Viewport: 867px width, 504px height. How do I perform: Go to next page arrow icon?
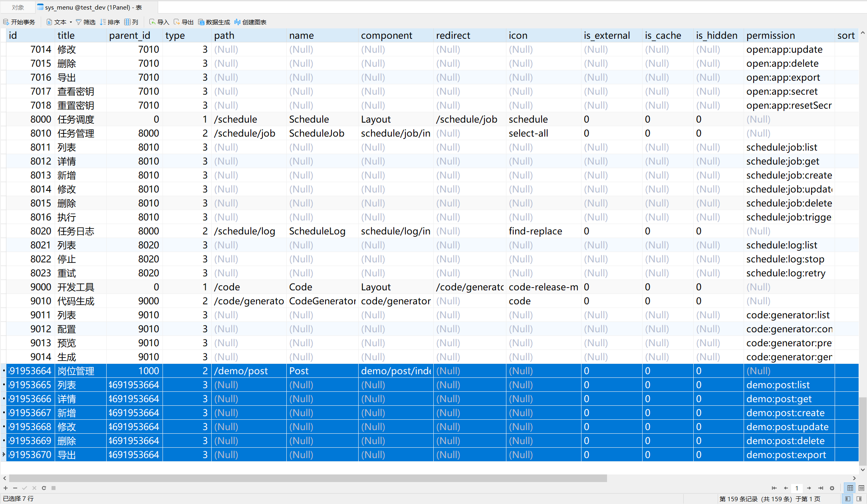click(809, 488)
